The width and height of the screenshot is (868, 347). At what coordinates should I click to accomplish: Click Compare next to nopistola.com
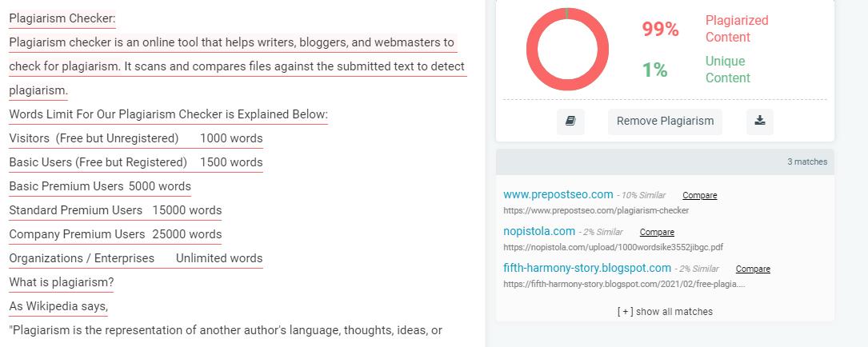click(x=657, y=233)
